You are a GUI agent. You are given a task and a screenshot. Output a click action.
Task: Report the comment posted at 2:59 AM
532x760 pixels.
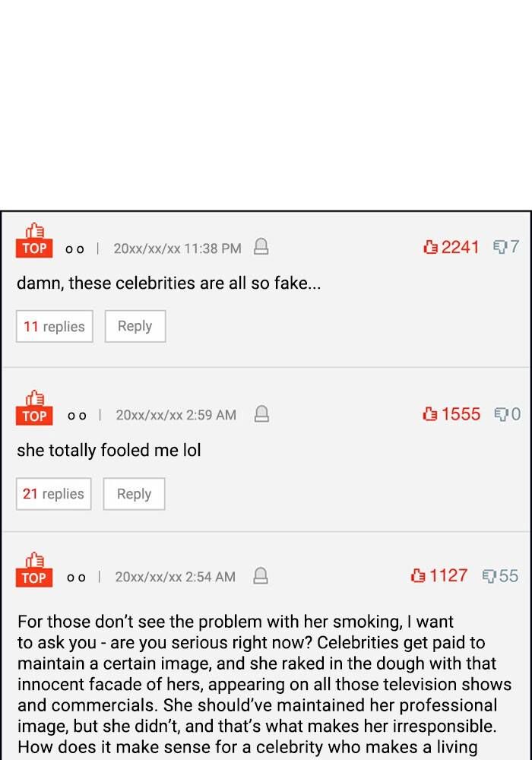tap(261, 415)
